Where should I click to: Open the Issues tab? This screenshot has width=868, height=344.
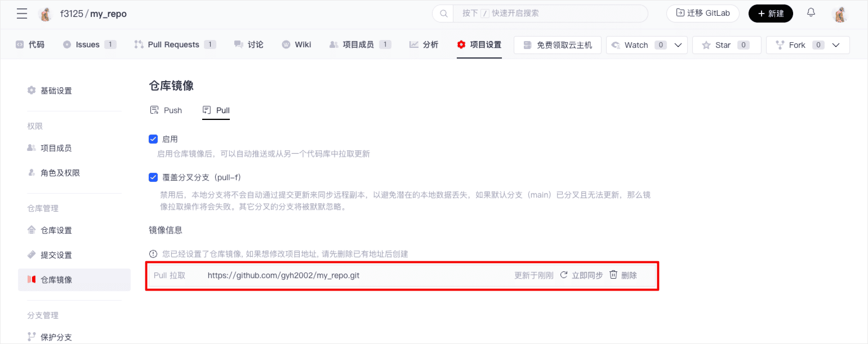87,44
